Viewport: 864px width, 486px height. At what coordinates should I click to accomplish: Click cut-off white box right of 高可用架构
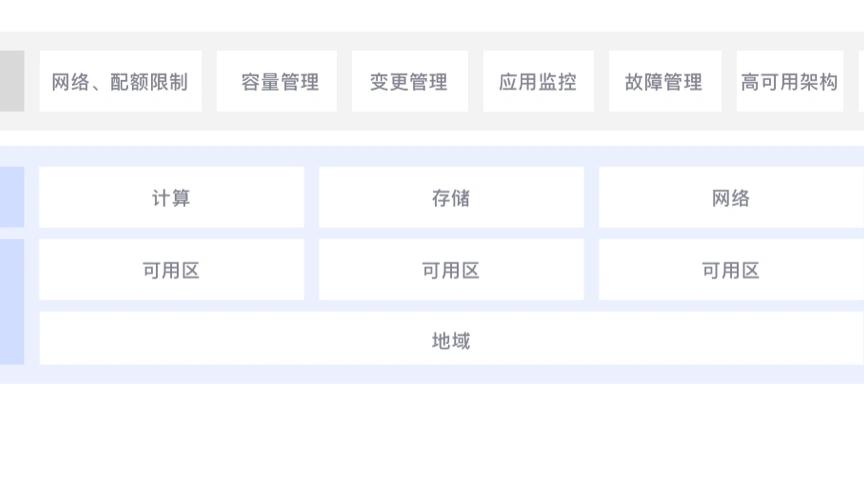[x=861, y=82]
